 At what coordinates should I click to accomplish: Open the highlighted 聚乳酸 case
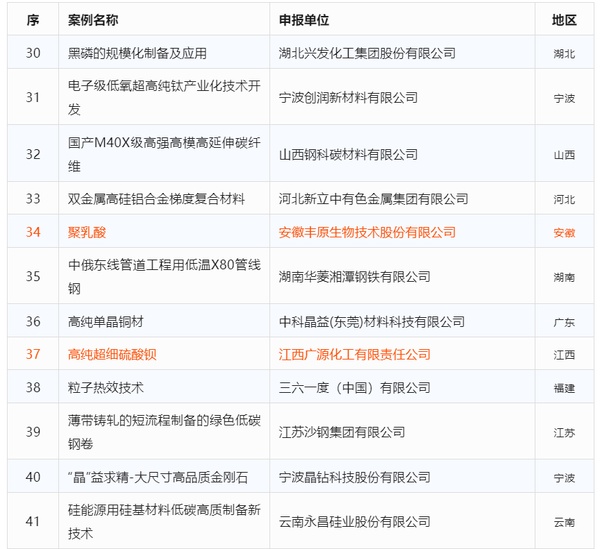tap(87, 232)
